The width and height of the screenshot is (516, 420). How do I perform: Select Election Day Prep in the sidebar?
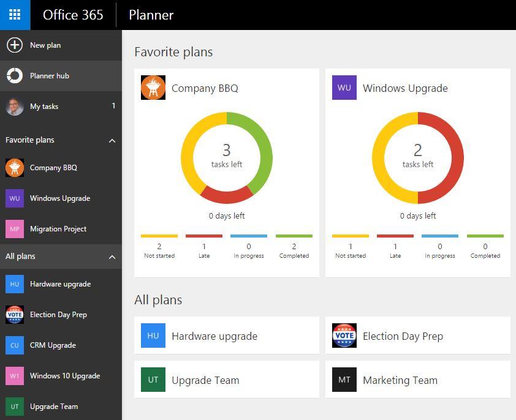[x=61, y=315]
